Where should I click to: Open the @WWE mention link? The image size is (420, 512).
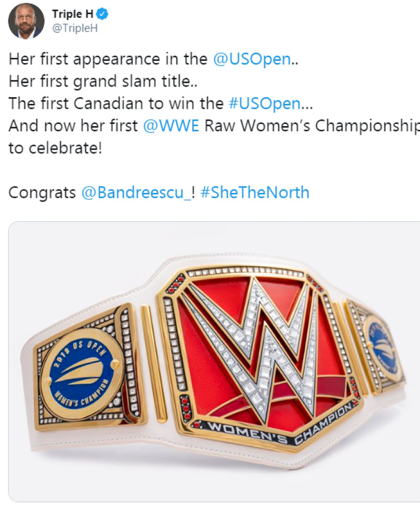tap(171, 126)
